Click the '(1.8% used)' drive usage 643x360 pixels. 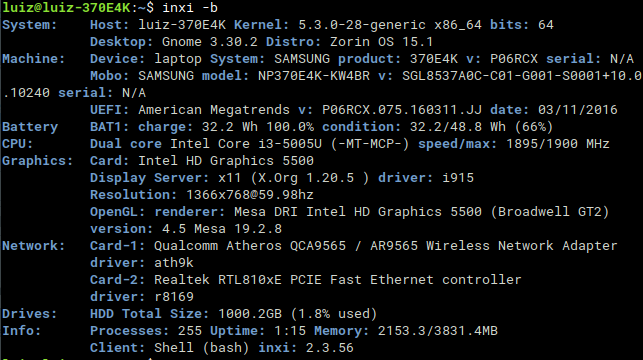pos(334,314)
